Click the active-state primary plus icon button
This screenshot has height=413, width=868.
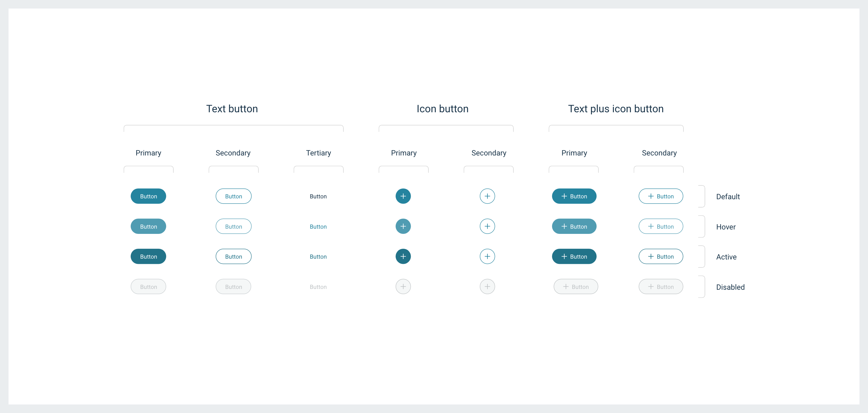click(x=403, y=256)
